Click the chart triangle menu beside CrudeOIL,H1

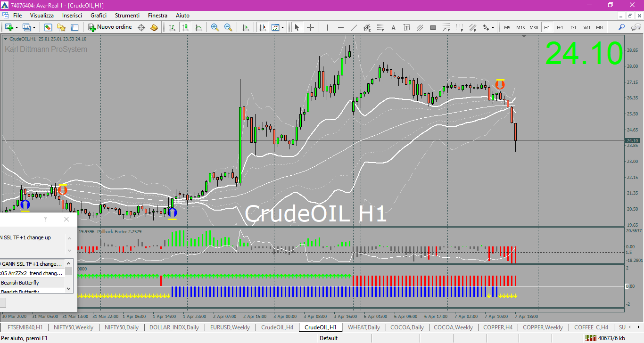click(x=6, y=39)
